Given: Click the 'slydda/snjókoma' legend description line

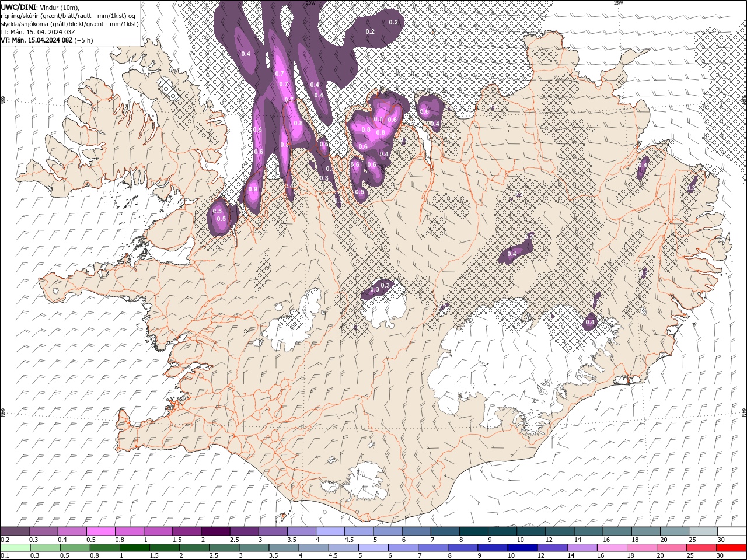Looking at the screenshot, I should coord(69,24).
